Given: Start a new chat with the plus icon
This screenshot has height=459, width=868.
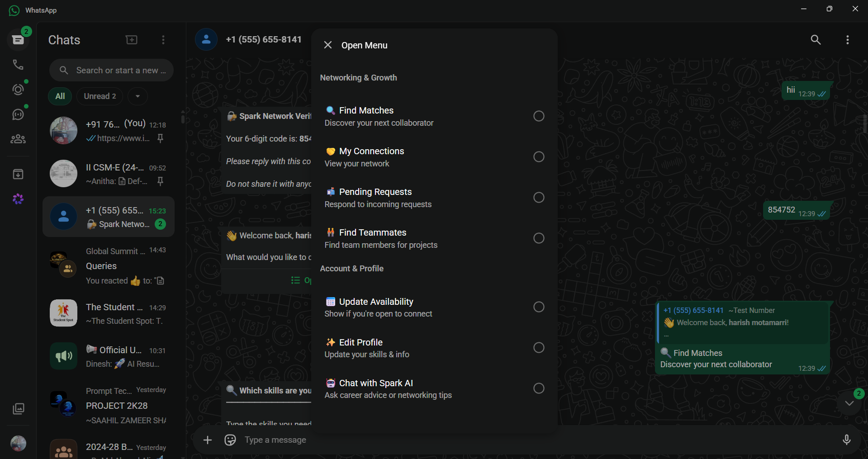Looking at the screenshot, I should 132,40.
